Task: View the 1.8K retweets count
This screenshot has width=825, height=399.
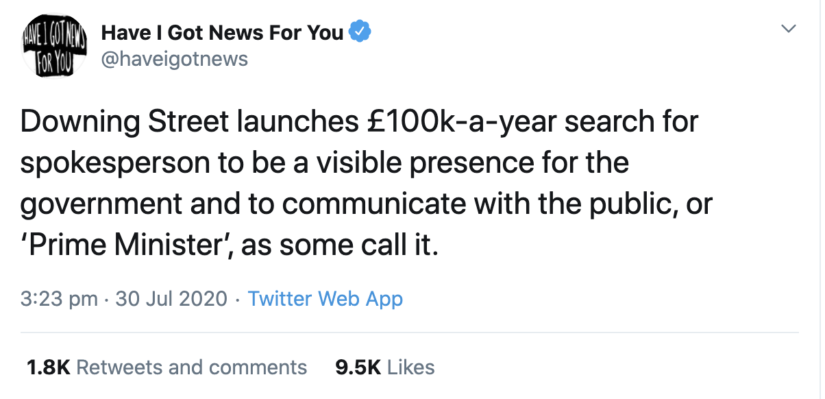Action: pos(48,367)
